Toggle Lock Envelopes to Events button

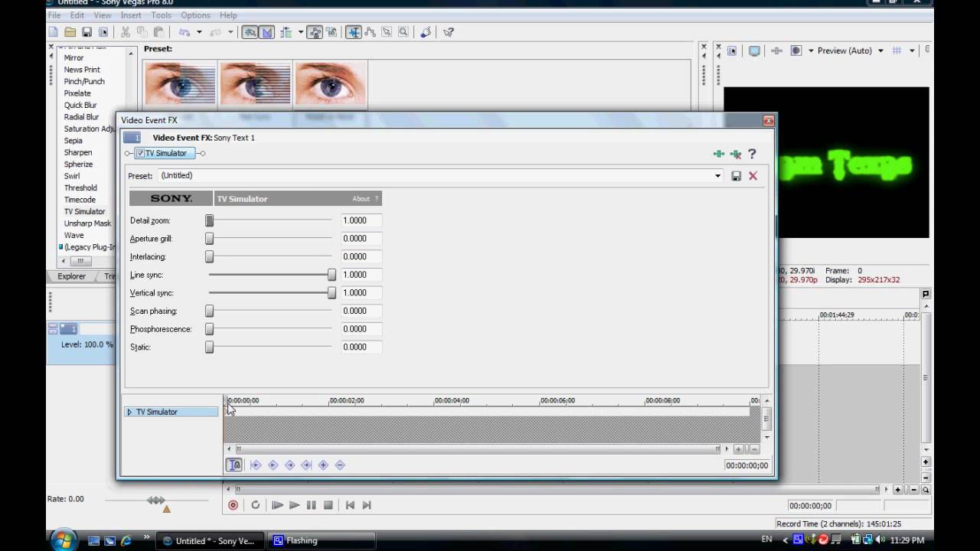(x=315, y=32)
